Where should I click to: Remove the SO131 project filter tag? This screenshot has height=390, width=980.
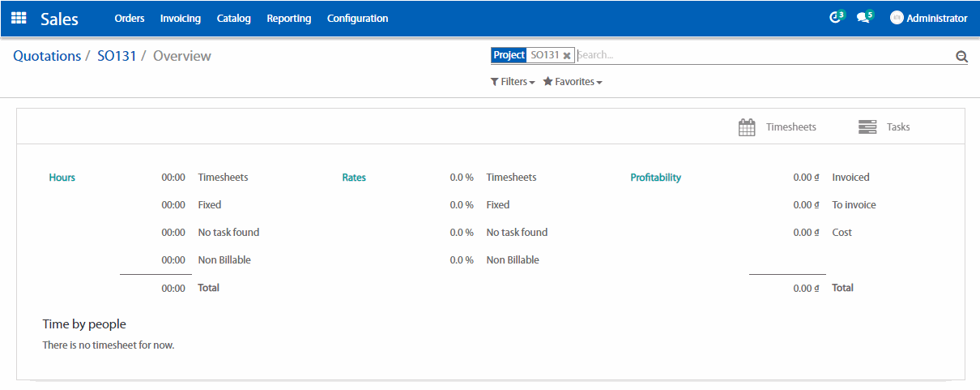567,56
